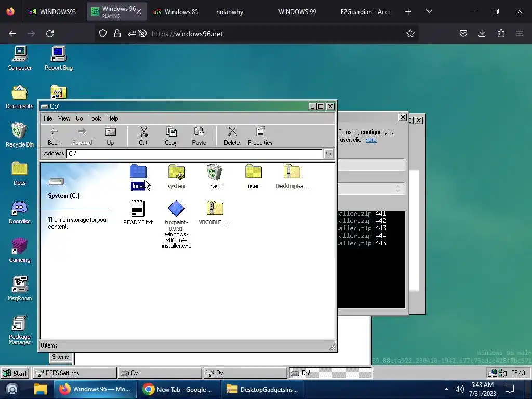Switch to the D:/ taskbar item
This screenshot has width=532, height=399.
(245, 373)
